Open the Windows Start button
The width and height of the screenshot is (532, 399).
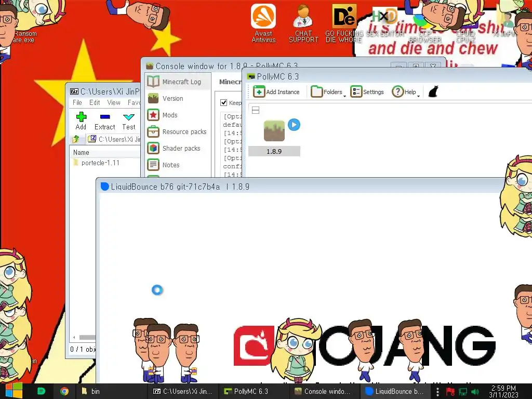click(x=14, y=391)
